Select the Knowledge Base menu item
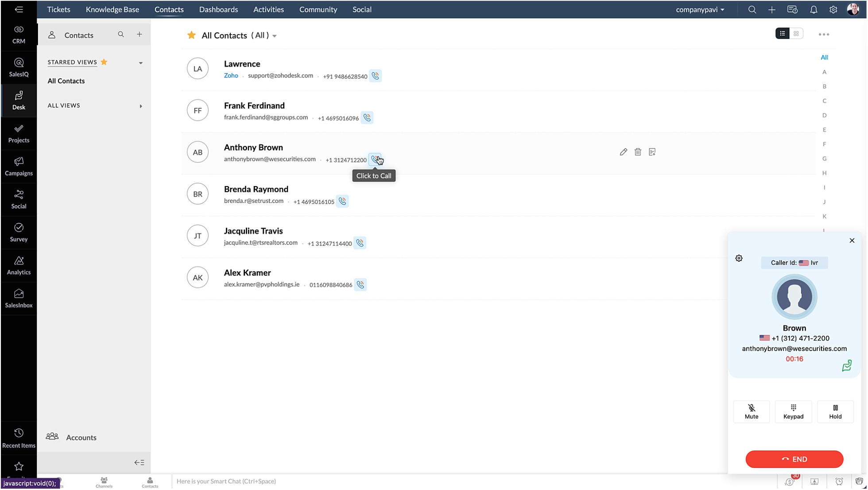 112,9
